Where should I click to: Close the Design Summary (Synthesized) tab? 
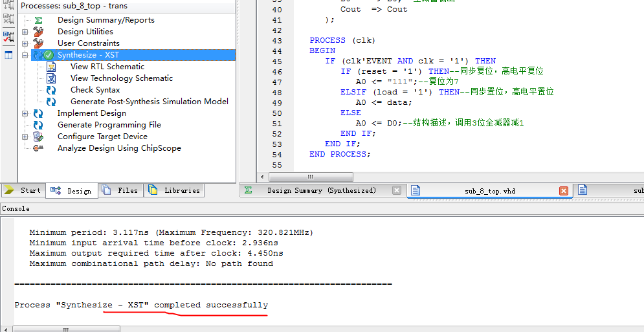396,190
